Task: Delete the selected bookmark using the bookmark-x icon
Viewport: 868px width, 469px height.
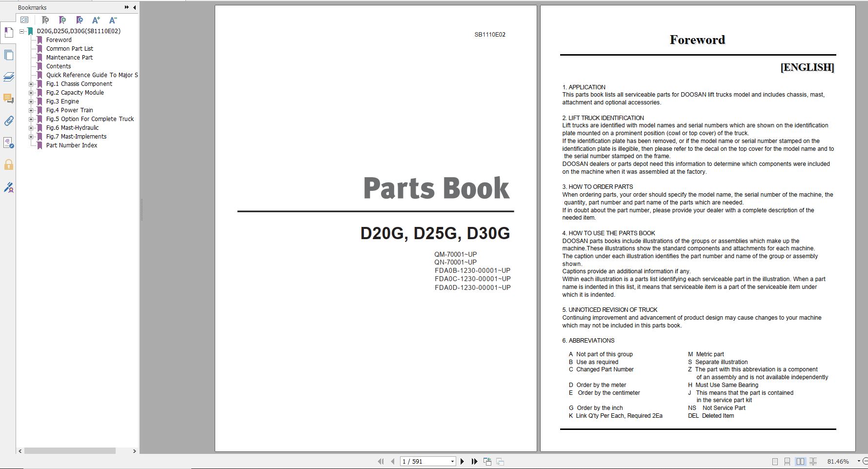Action: pos(45,20)
